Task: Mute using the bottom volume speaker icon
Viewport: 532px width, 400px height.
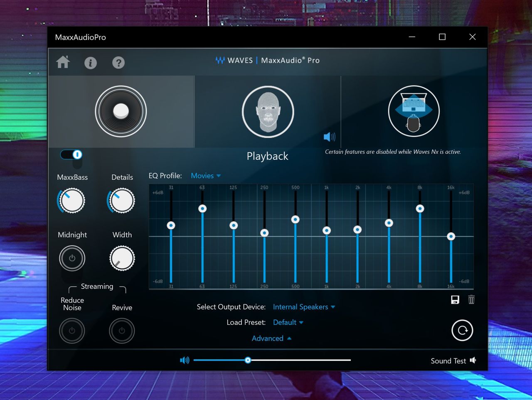Action: pyautogui.click(x=185, y=360)
